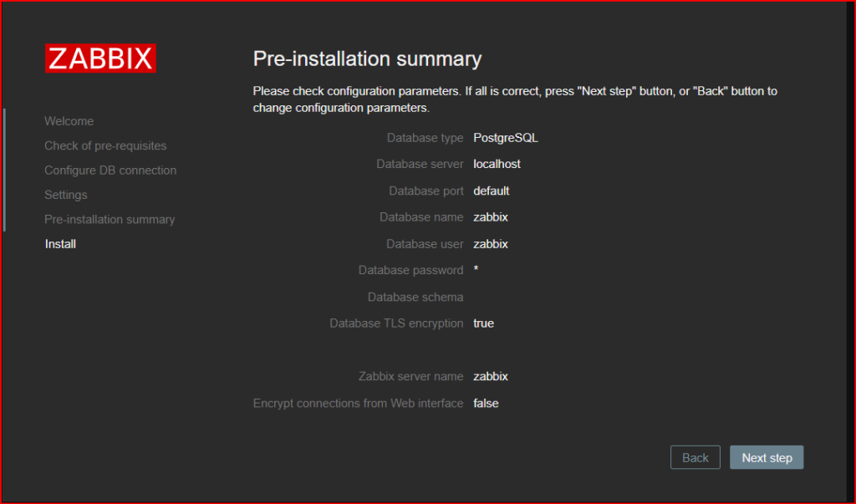Click the Next step button
Screen dimensions: 856x504
767,457
